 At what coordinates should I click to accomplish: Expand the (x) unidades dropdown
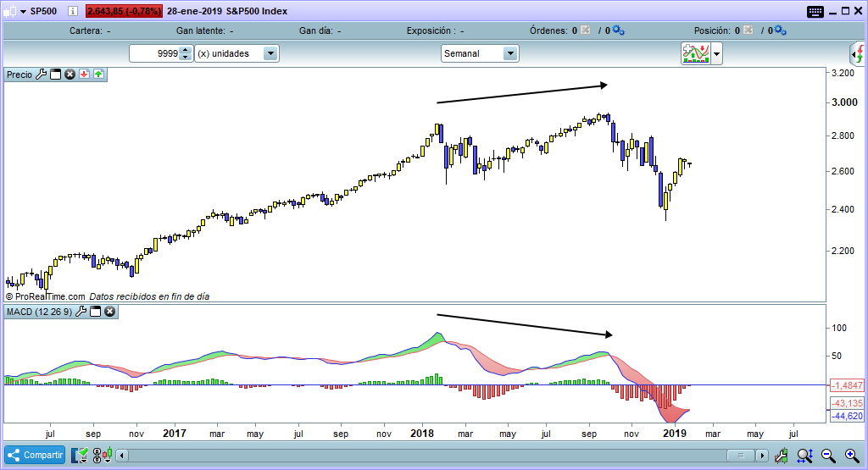tap(270, 53)
